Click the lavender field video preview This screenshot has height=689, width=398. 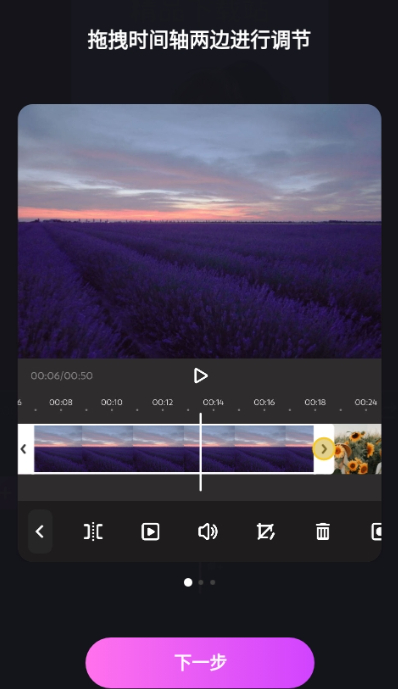199,231
